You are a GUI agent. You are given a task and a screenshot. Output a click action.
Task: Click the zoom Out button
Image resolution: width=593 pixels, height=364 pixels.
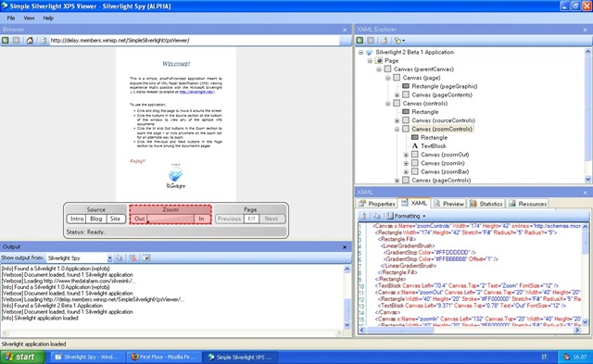click(139, 219)
